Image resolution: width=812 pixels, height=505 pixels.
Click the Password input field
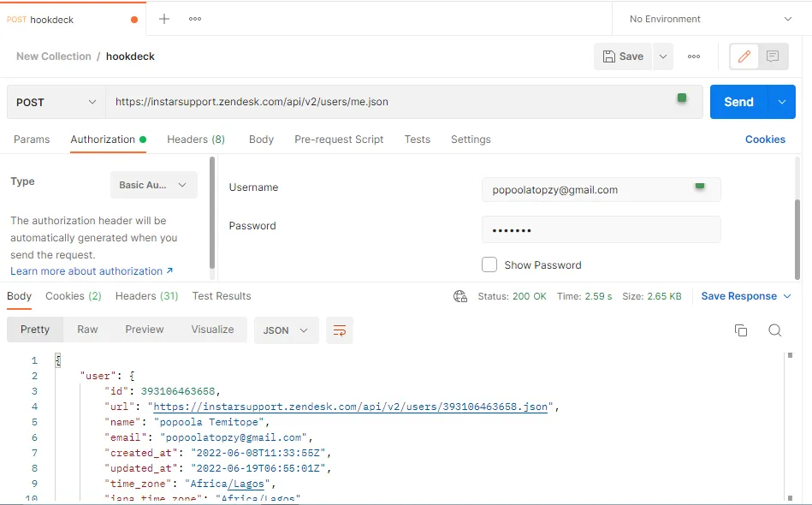pos(602,230)
